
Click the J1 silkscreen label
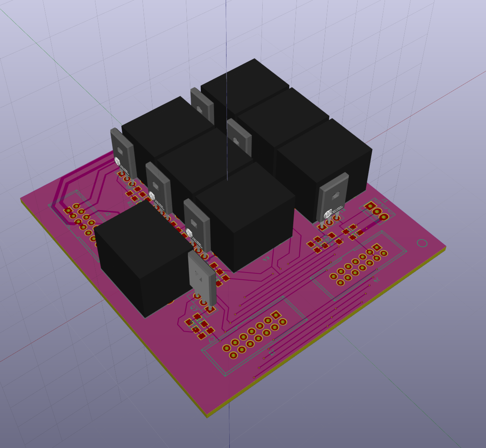tap(384, 201)
